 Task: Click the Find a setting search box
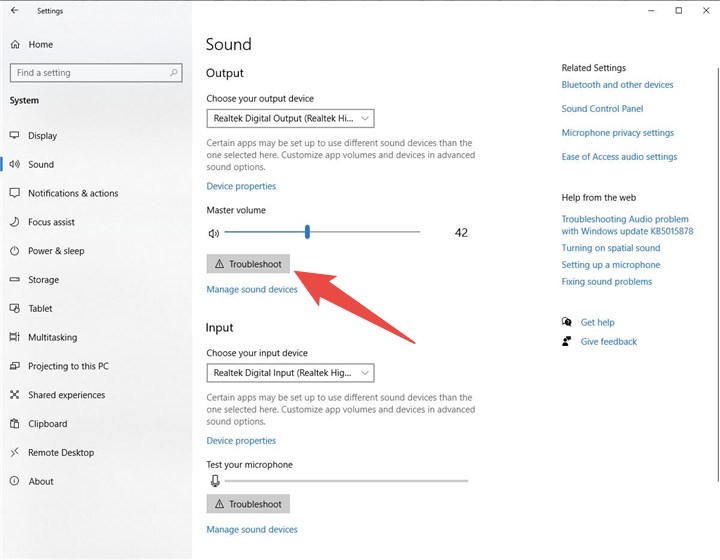point(90,73)
